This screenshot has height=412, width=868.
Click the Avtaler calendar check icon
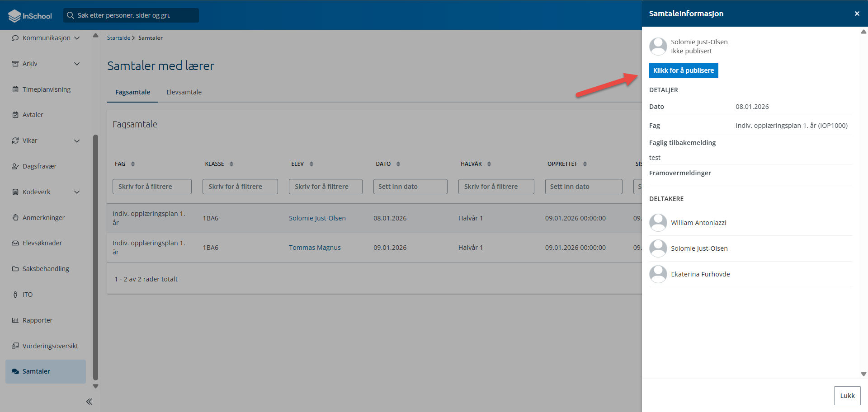15,115
